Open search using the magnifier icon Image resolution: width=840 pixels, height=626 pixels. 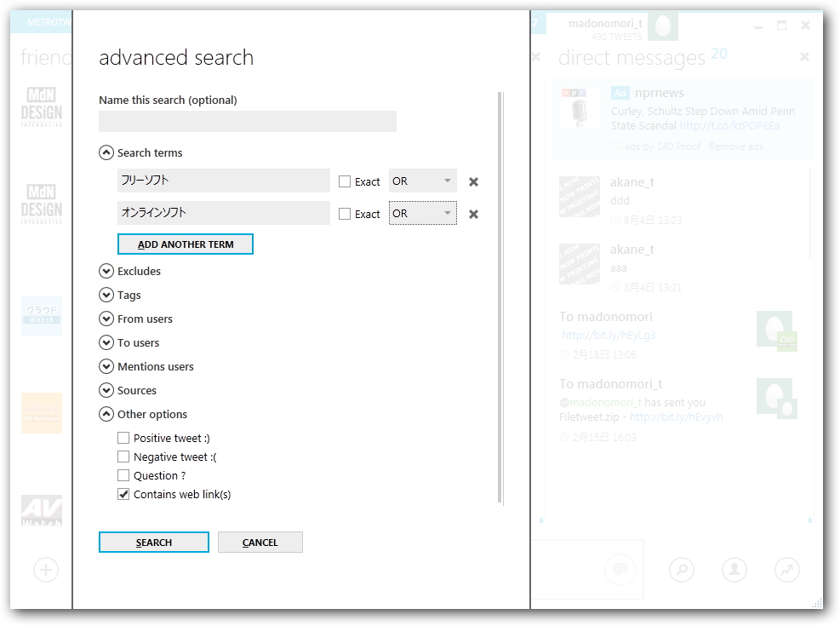pos(681,570)
